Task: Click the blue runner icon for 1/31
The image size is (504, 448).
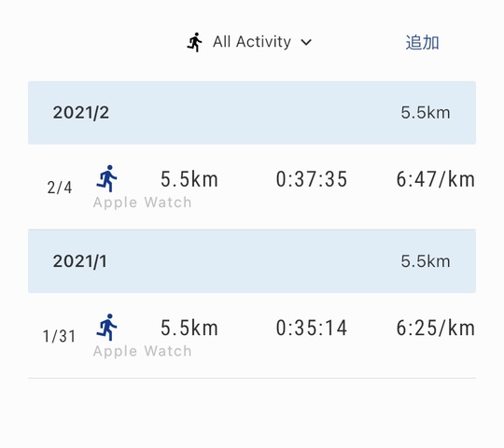Action: (x=107, y=328)
